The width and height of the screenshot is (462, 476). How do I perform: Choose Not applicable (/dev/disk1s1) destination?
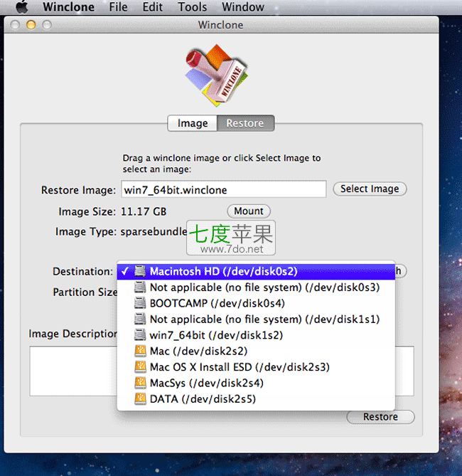256,319
